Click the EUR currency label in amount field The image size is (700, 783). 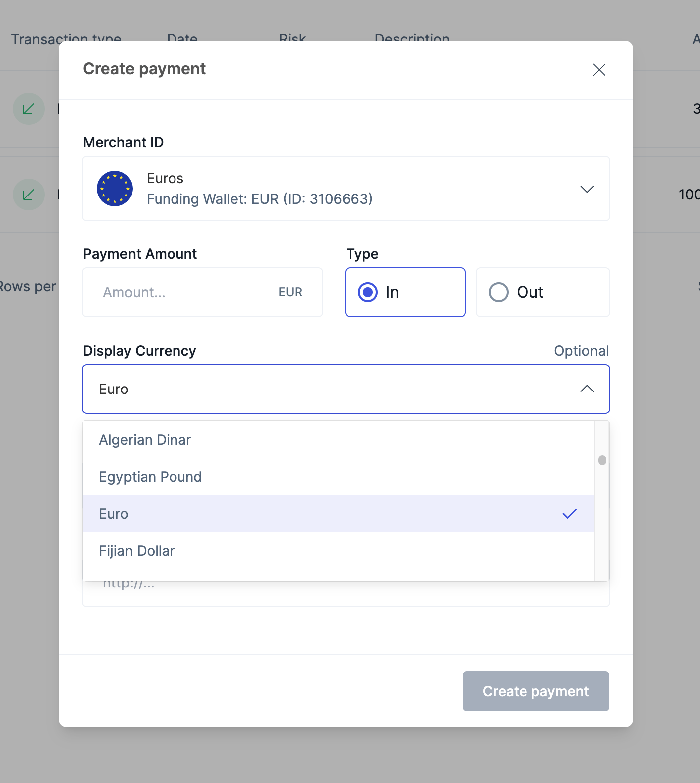click(290, 292)
